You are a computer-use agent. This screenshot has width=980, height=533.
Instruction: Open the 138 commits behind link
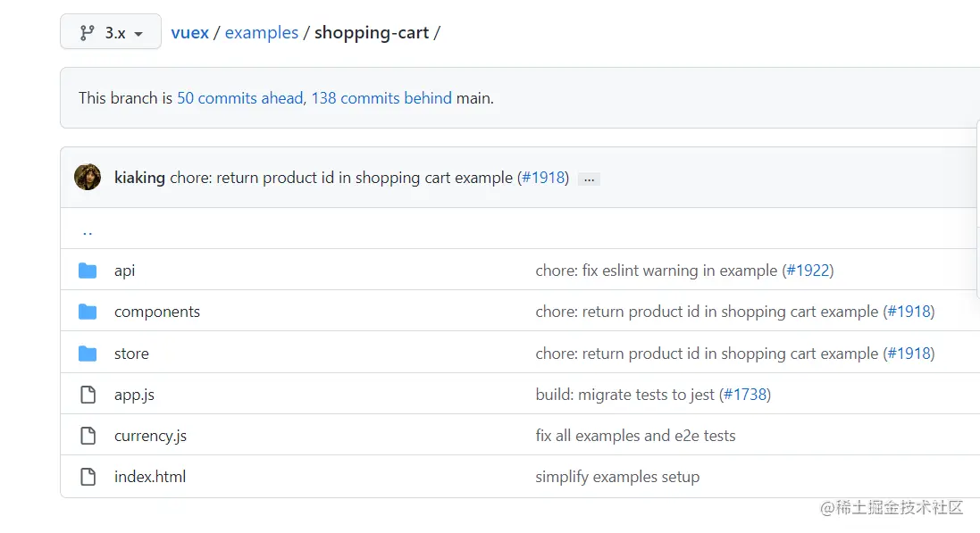(381, 98)
